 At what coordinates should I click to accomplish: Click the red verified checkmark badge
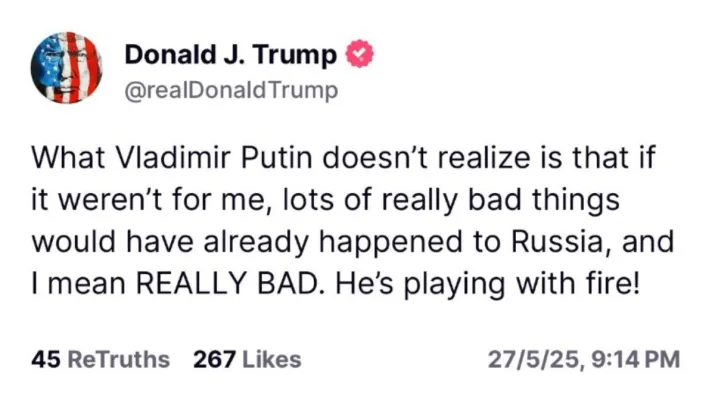tap(360, 54)
